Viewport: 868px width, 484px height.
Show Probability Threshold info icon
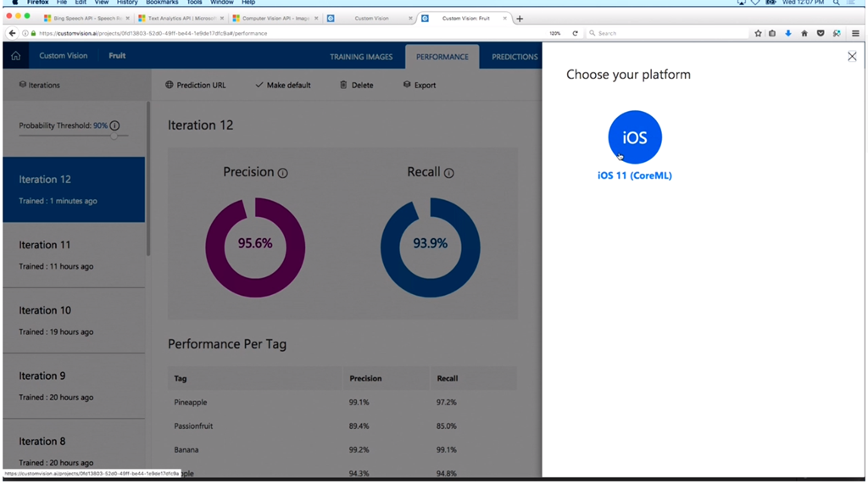[114, 125]
